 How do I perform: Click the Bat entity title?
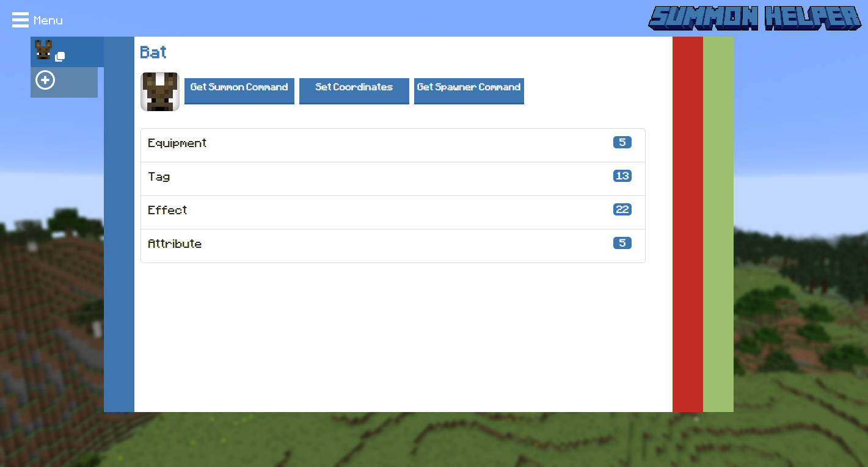(153, 52)
